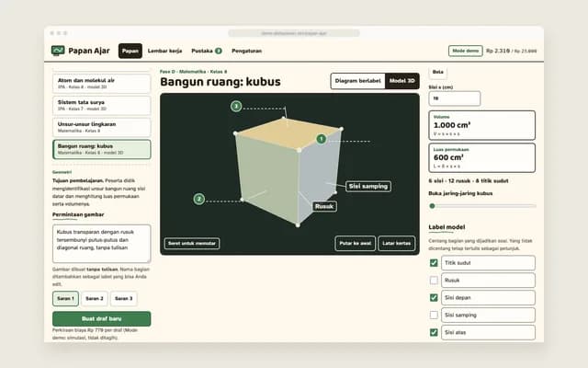Uncheck the Titik sudut checkbox

point(434,263)
